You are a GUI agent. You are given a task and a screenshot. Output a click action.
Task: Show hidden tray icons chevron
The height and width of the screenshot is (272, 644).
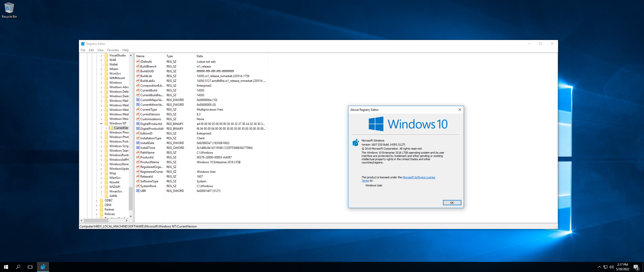pyautogui.click(x=599, y=267)
